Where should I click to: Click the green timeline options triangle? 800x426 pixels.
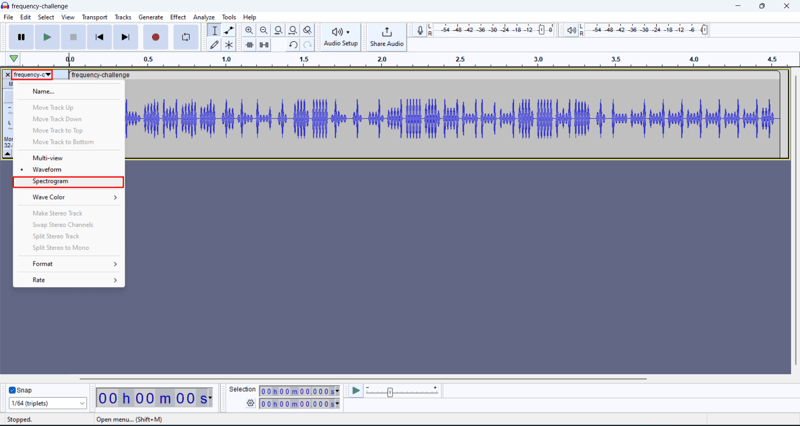coord(14,59)
